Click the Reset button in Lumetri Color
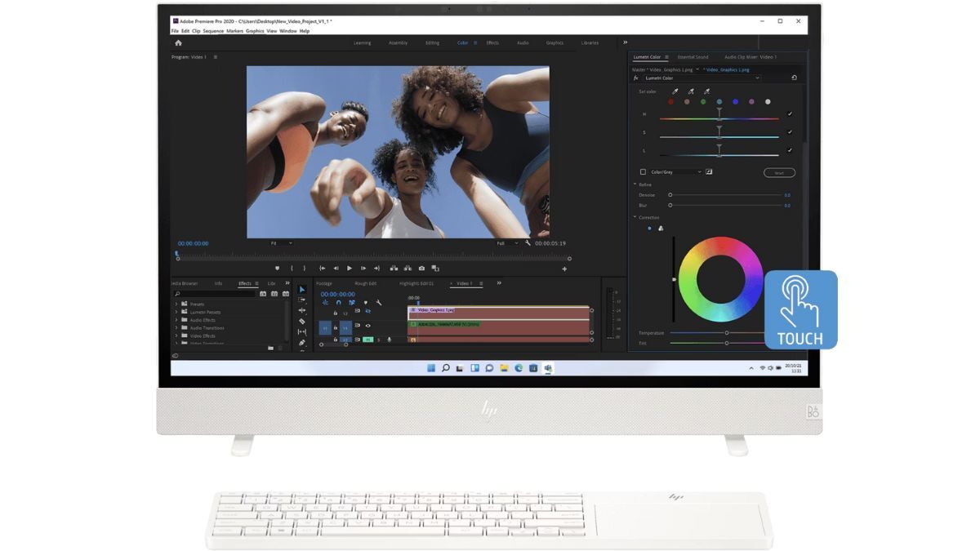This screenshot has height=551, width=980. click(x=778, y=173)
